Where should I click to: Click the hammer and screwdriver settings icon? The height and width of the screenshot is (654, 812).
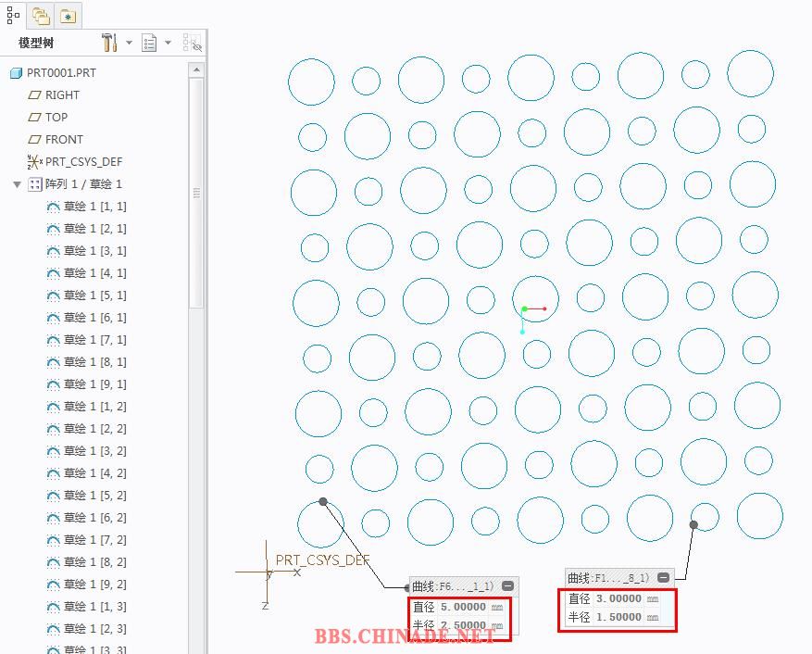click(109, 43)
